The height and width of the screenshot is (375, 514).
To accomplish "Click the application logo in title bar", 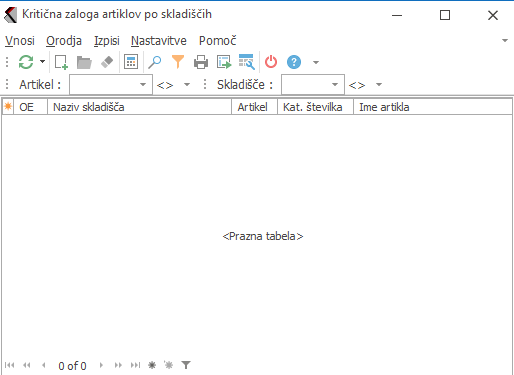I will (x=10, y=15).
